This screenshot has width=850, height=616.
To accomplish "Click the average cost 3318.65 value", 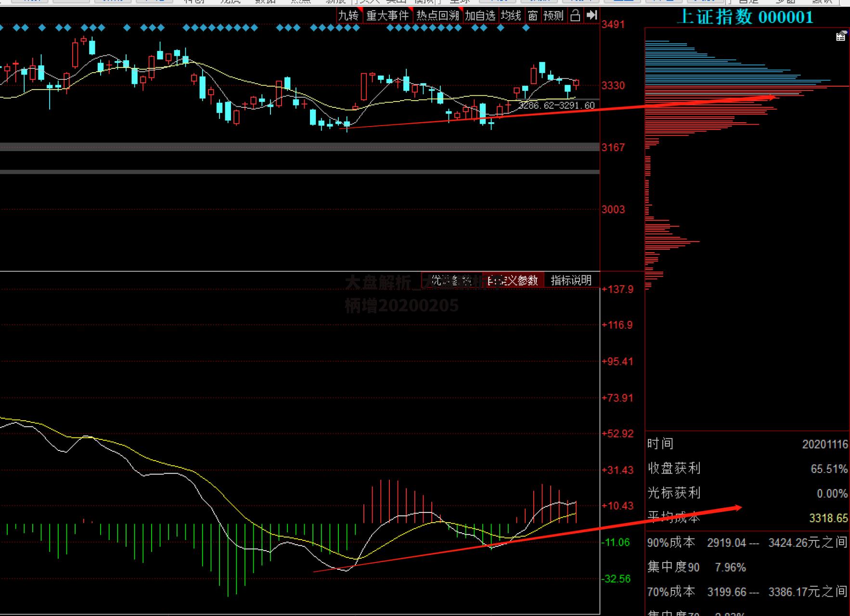I will 828,518.
